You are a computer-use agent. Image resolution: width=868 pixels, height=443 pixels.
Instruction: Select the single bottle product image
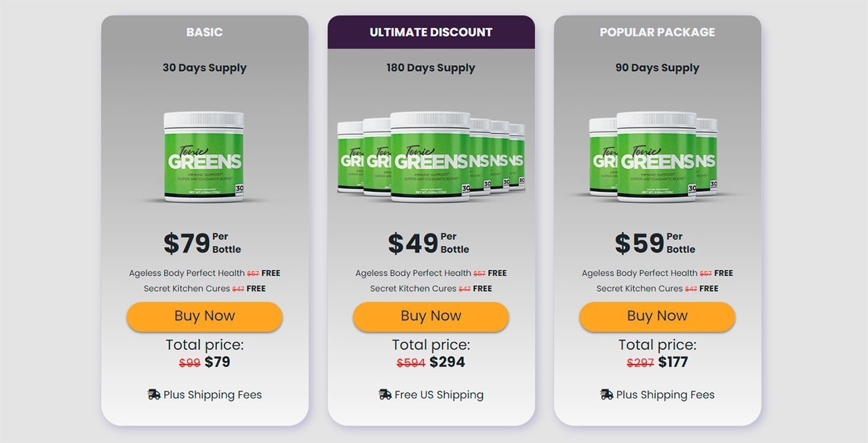click(203, 158)
